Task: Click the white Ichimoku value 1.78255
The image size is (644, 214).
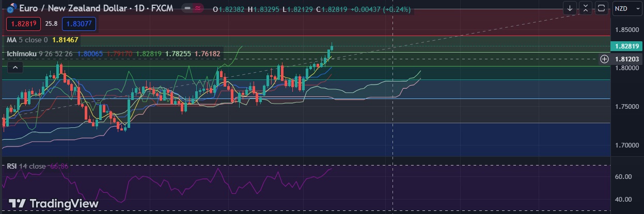Action: [x=178, y=53]
